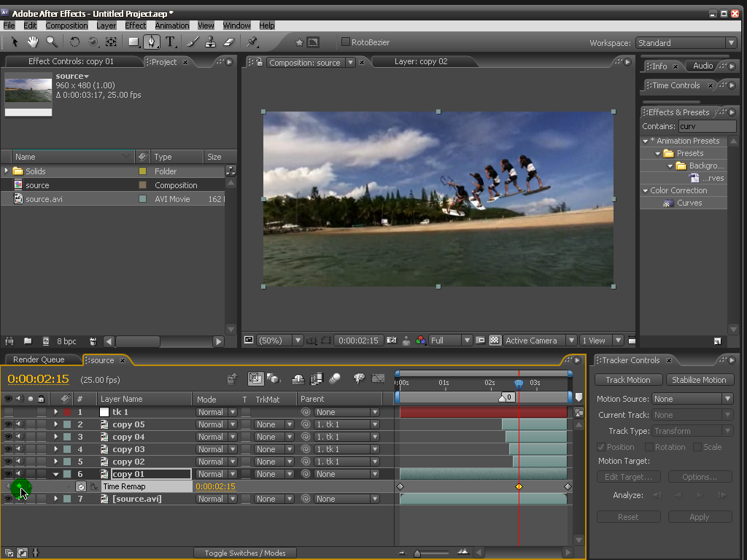
Task: Pick the Puppet Pin tool
Action: (x=252, y=42)
